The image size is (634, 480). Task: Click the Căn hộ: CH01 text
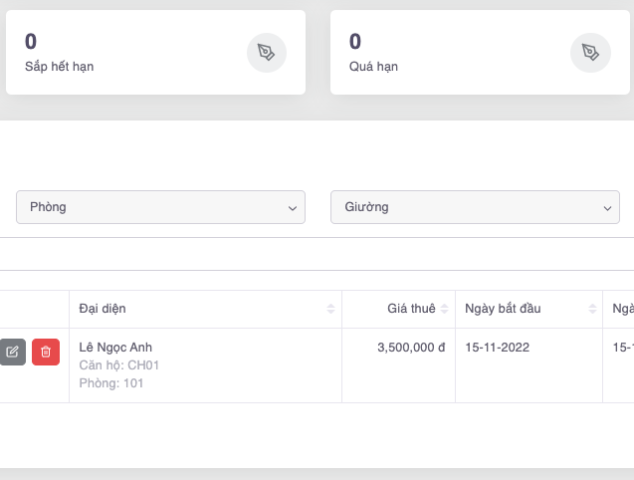tap(118, 365)
